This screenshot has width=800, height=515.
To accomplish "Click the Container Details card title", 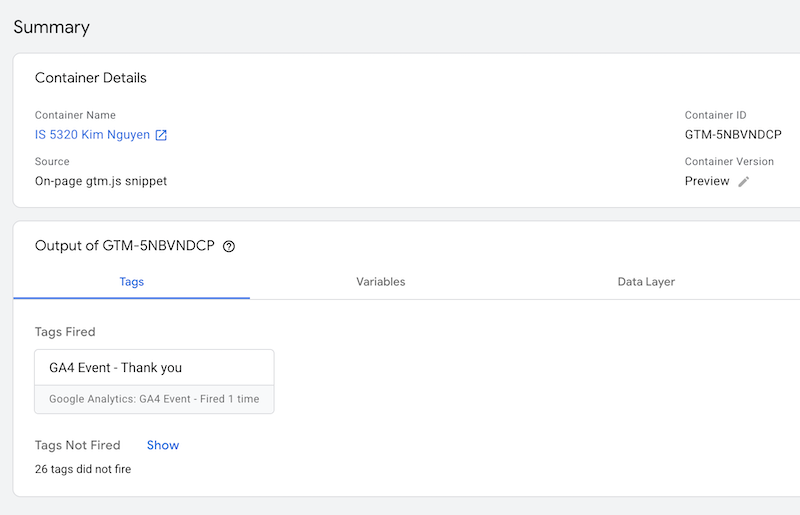I will click(x=91, y=78).
